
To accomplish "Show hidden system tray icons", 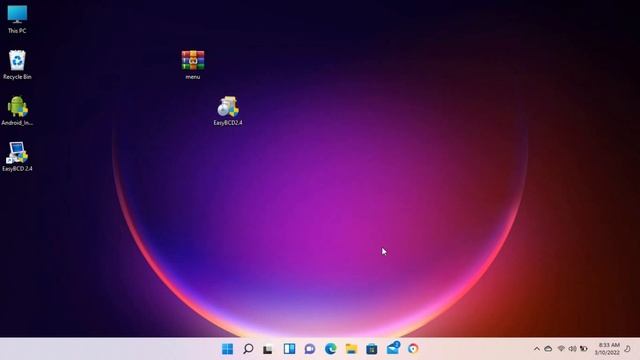I will pyautogui.click(x=537, y=349).
